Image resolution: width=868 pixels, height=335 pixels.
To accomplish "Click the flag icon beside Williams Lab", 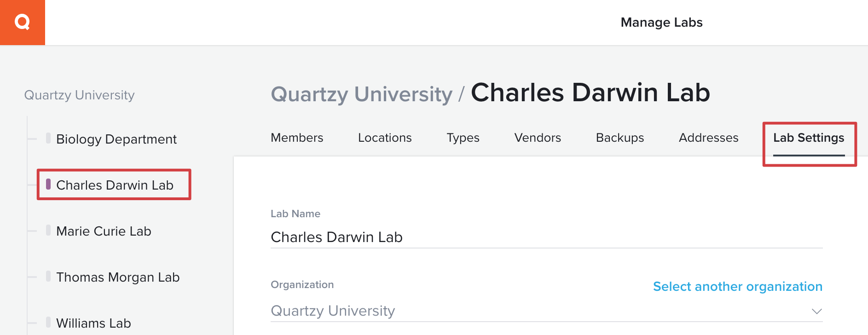I will (x=48, y=323).
